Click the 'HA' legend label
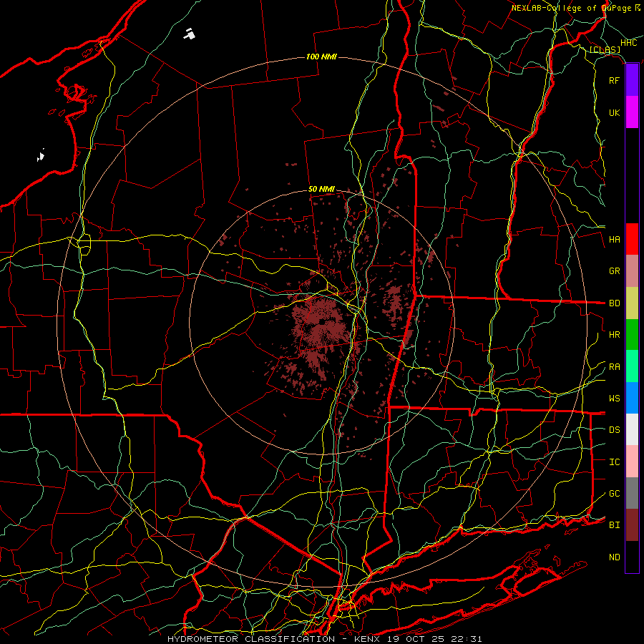The image size is (644, 644). [615, 240]
